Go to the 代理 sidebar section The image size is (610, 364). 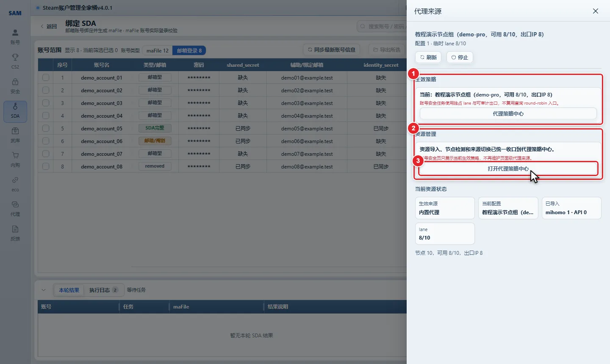(x=15, y=209)
